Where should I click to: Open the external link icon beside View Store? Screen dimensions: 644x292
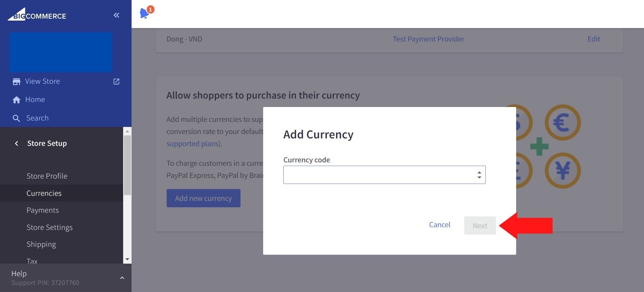click(x=116, y=82)
